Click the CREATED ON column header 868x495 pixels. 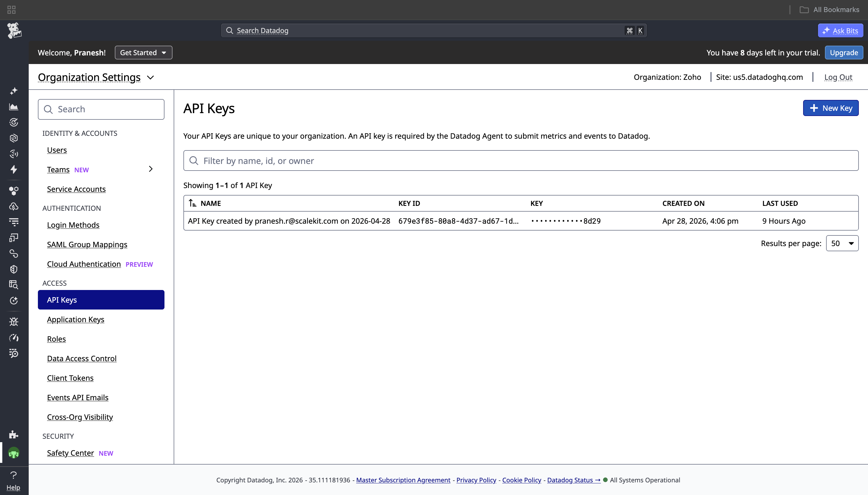683,203
